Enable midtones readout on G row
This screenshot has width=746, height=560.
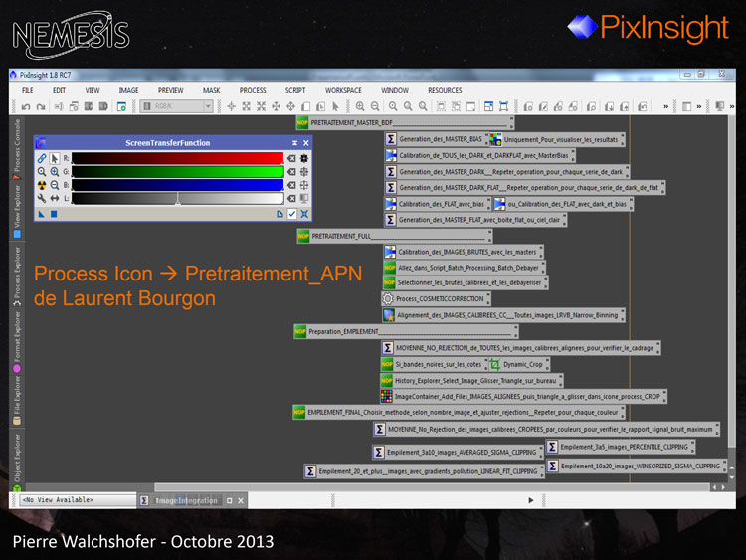click(x=304, y=172)
